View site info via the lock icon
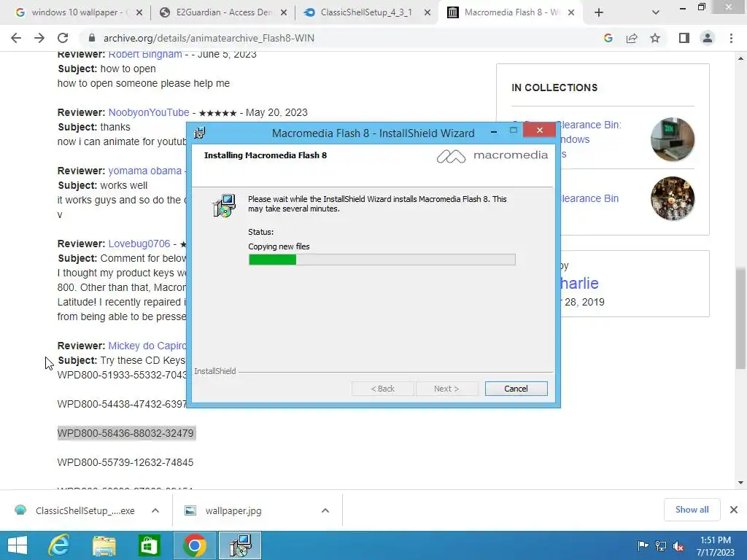The image size is (747, 560). pyautogui.click(x=92, y=38)
